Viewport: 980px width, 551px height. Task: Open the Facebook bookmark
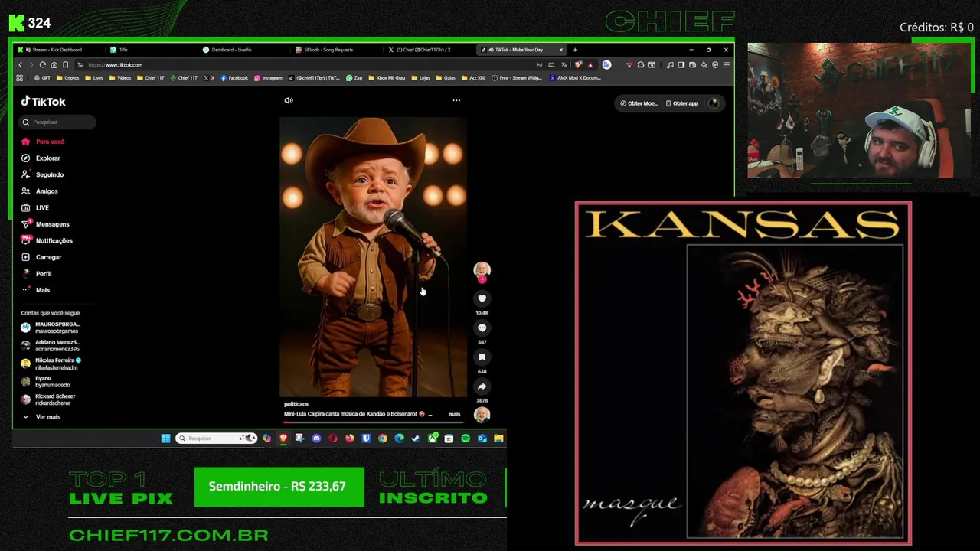pyautogui.click(x=234, y=78)
